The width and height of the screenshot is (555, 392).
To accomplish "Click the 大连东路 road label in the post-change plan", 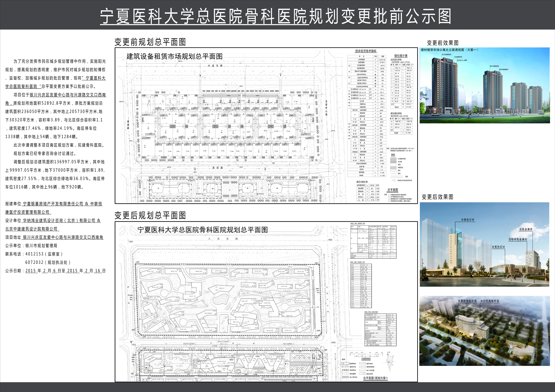I will [x=223, y=239].
